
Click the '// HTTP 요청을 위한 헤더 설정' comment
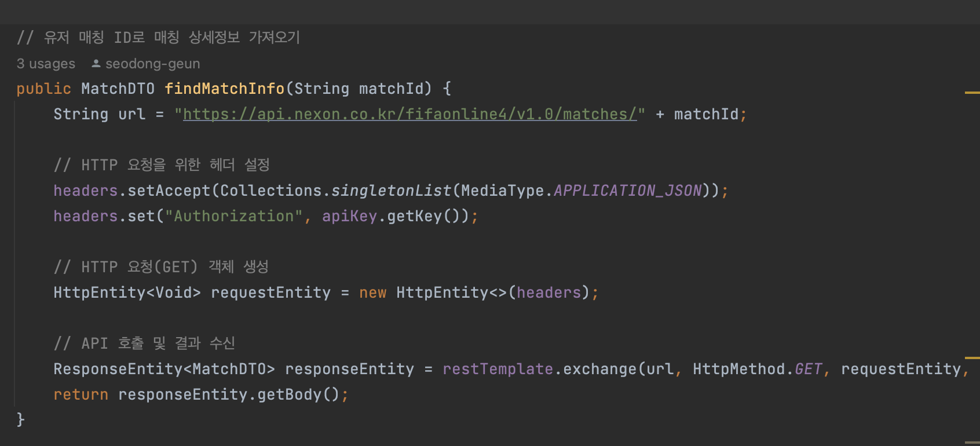[162, 165]
